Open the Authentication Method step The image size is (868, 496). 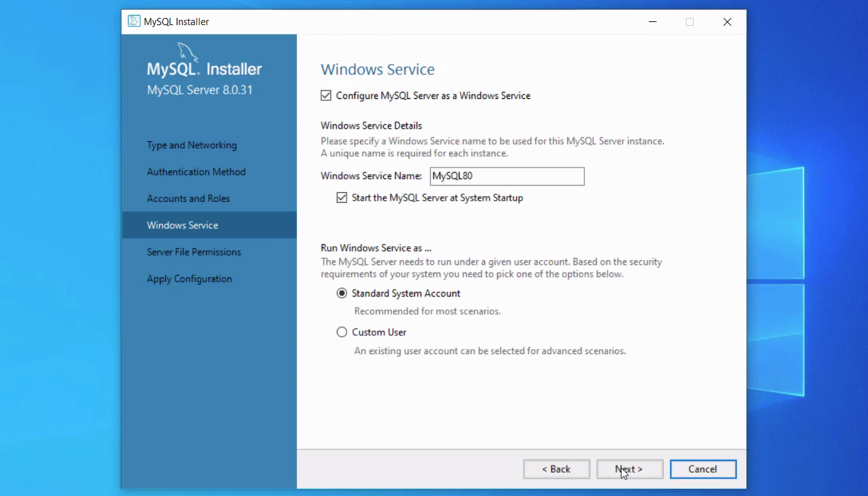[196, 172]
